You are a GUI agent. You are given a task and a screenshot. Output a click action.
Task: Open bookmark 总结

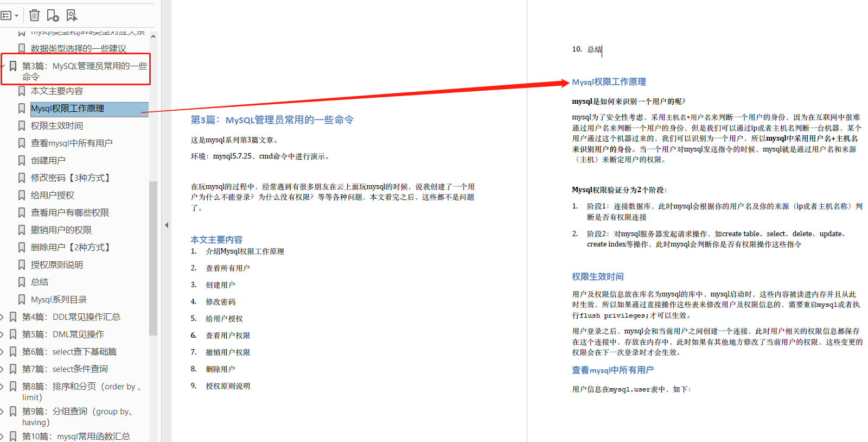pyautogui.click(x=40, y=282)
